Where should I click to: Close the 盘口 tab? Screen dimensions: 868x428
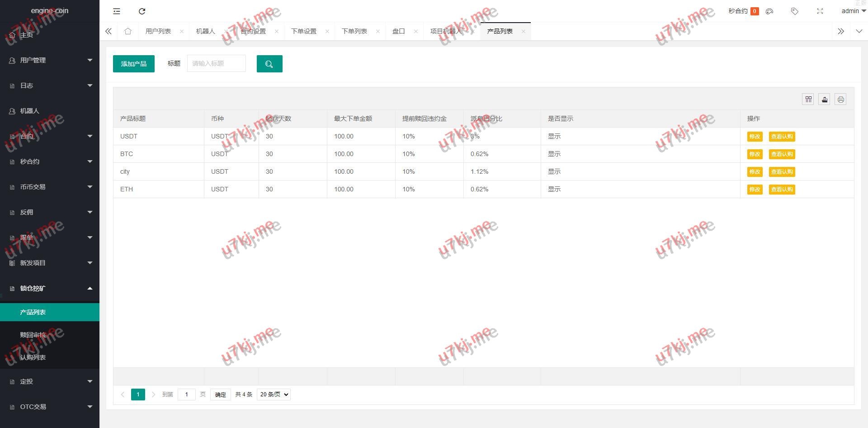point(415,31)
